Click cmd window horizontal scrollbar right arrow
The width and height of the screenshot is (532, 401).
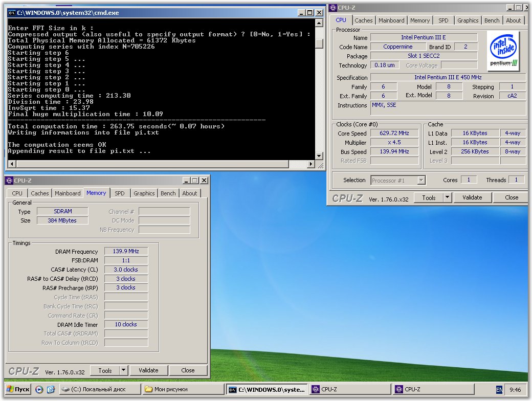[x=311, y=164]
